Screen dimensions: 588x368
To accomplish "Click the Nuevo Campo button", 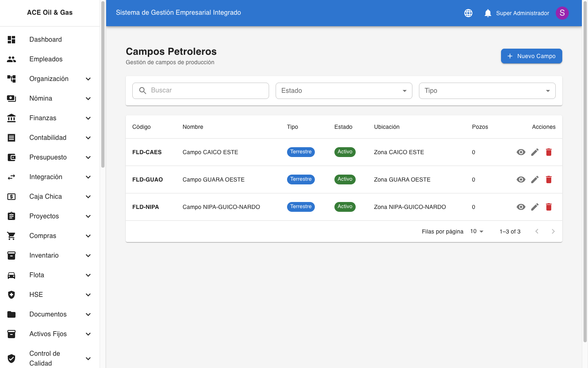I will (x=531, y=56).
